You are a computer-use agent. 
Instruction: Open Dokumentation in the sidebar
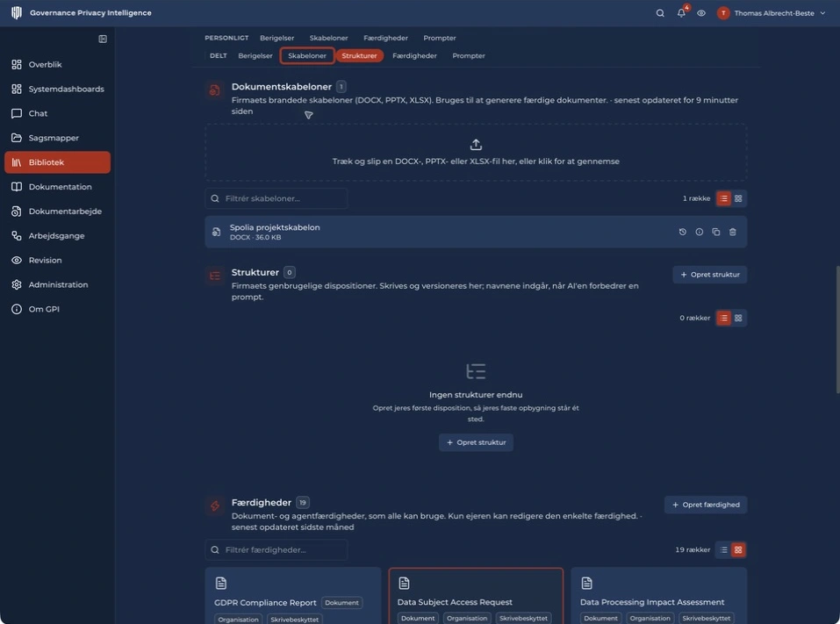(57, 187)
